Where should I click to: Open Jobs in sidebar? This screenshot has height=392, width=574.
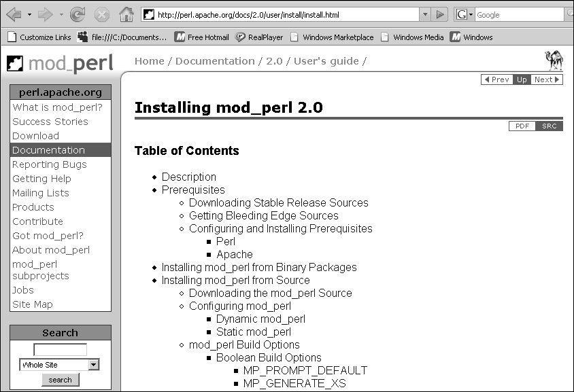pos(22,290)
